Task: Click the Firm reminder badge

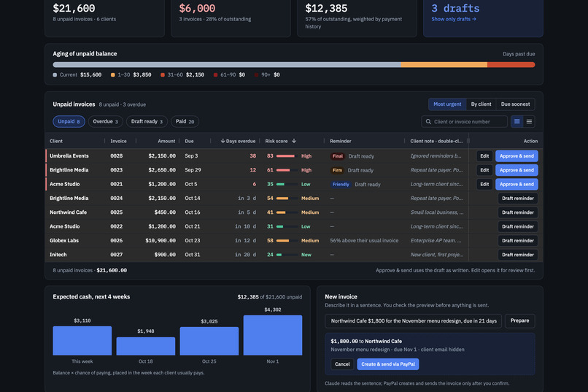Action: (x=337, y=170)
